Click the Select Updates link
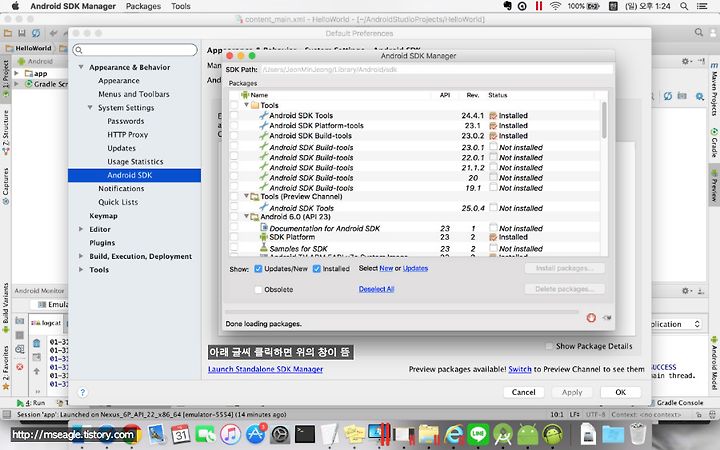The height and width of the screenshot is (450, 720). click(x=415, y=268)
